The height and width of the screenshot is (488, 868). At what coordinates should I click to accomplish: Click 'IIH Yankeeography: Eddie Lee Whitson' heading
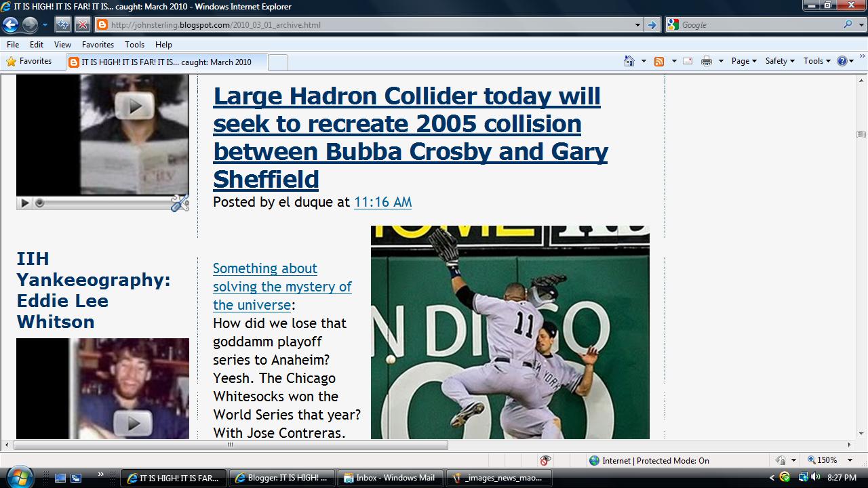coord(94,290)
